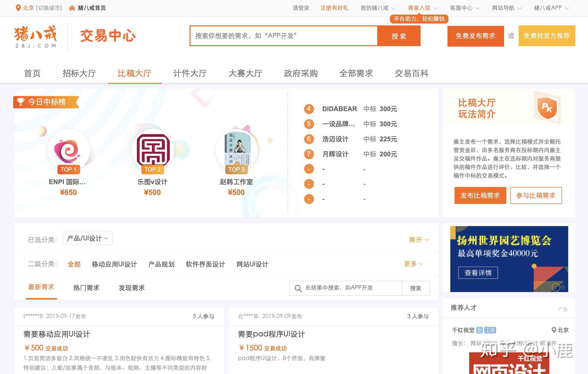Image resolution: width=588 pixels, height=374 pixels.
Task: Switch to the 招标大厅 tab
Action: point(79,73)
